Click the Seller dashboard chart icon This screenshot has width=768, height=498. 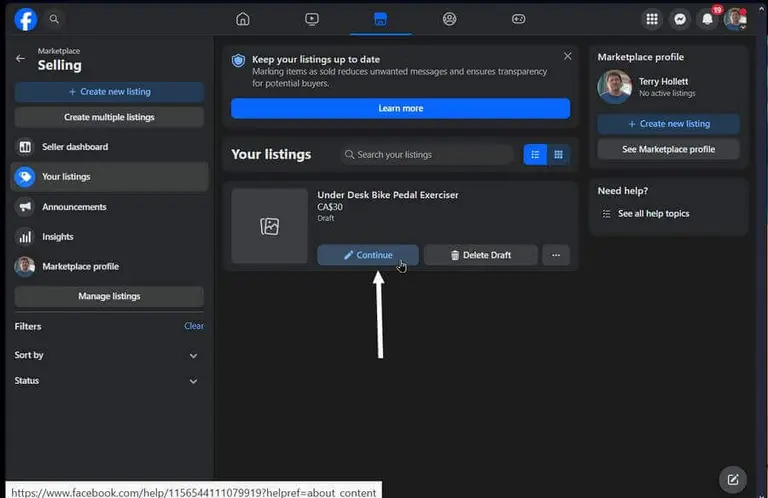pos(24,147)
